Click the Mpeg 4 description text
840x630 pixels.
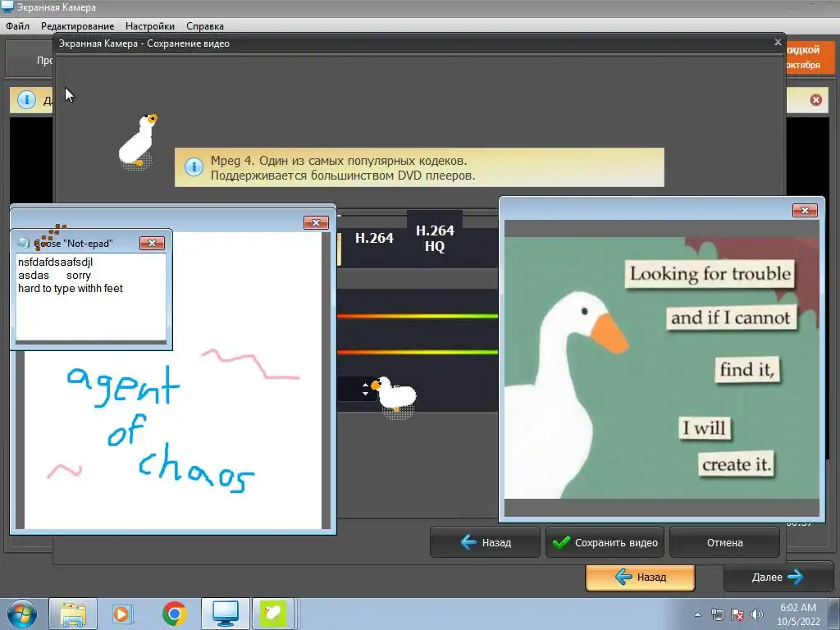click(343, 167)
